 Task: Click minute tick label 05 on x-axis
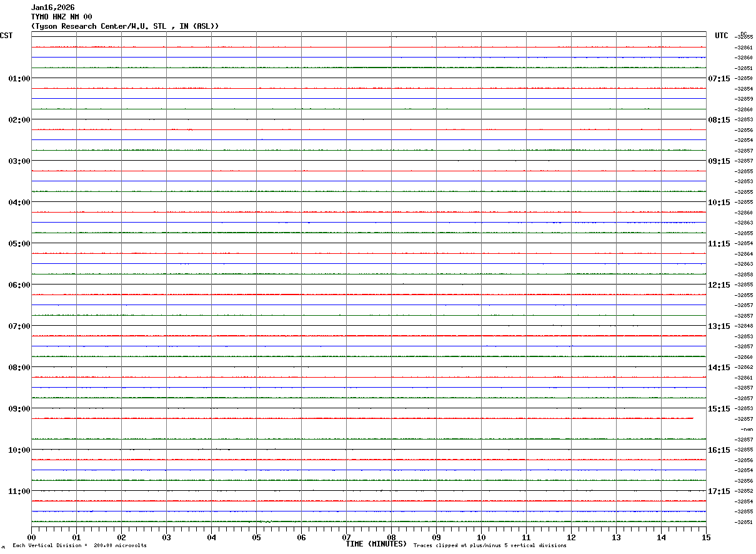[x=256, y=537]
